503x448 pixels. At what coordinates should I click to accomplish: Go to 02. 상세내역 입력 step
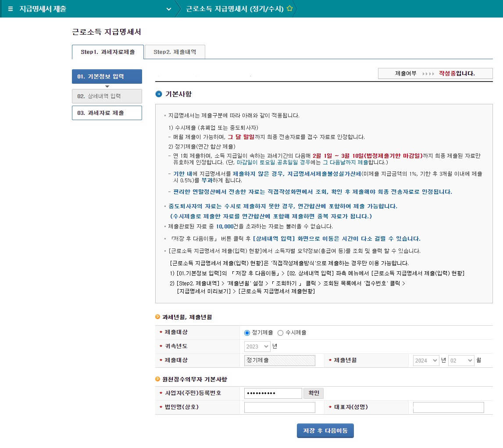(107, 96)
